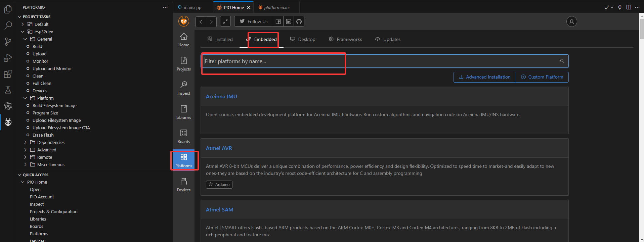Click the split editor icon
Image resolution: width=644 pixels, height=242 pixels.
tap(629, 7)
